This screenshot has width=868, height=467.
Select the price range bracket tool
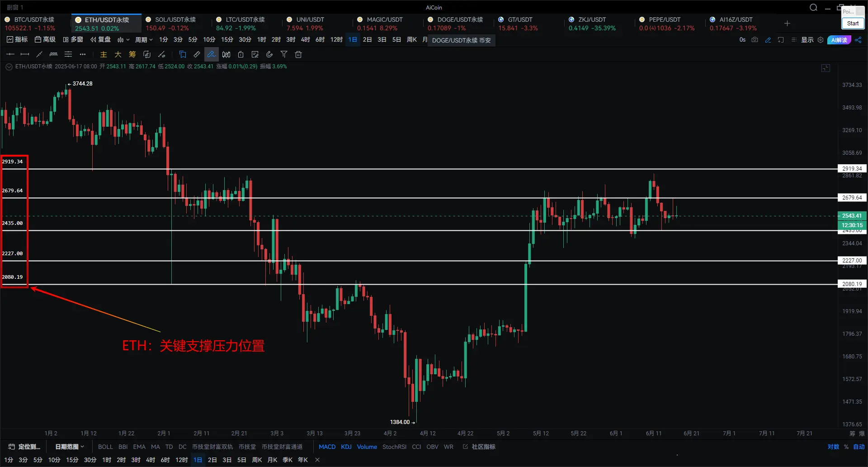(54, 54)
